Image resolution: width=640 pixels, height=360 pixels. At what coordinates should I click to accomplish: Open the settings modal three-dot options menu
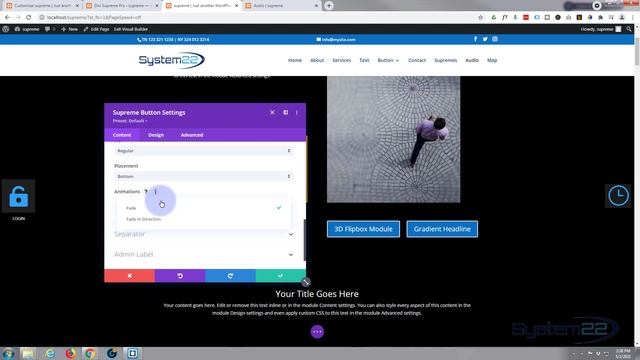(x=297, y=112)
